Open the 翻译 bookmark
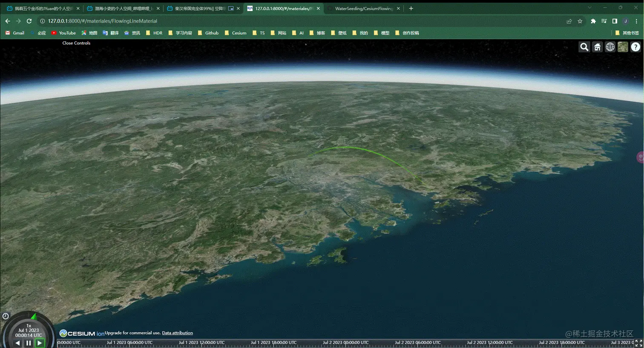Image resolution: width=644 pixels, height=348 pixels. coord(111,33)
